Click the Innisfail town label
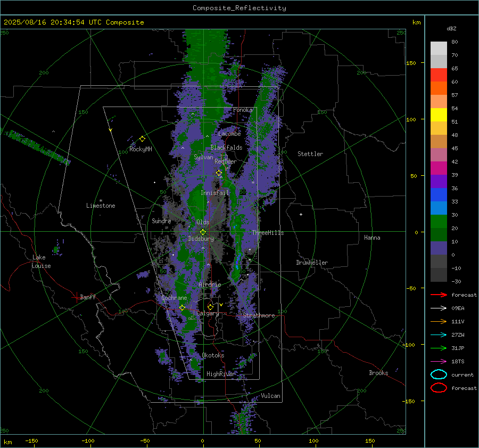Image resolution: width=479 pixels, height=448 pixels. pyautogui.click(x=214, y=193)
